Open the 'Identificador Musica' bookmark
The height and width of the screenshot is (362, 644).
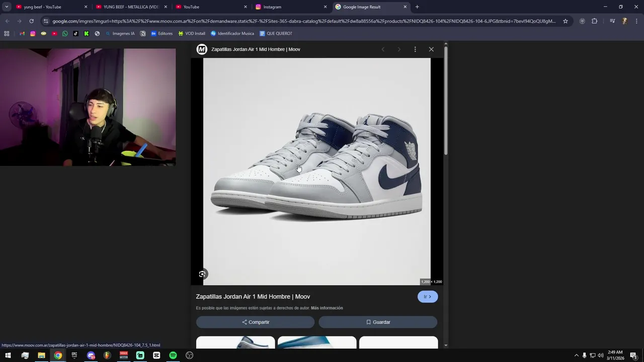[232, 34]
